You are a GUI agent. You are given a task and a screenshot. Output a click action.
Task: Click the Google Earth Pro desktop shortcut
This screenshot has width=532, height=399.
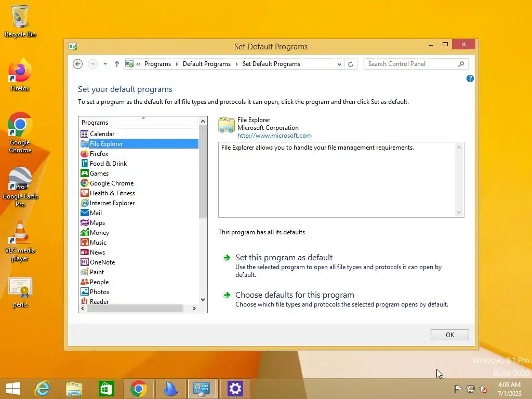pyautogui.click(x=20, y=187)
